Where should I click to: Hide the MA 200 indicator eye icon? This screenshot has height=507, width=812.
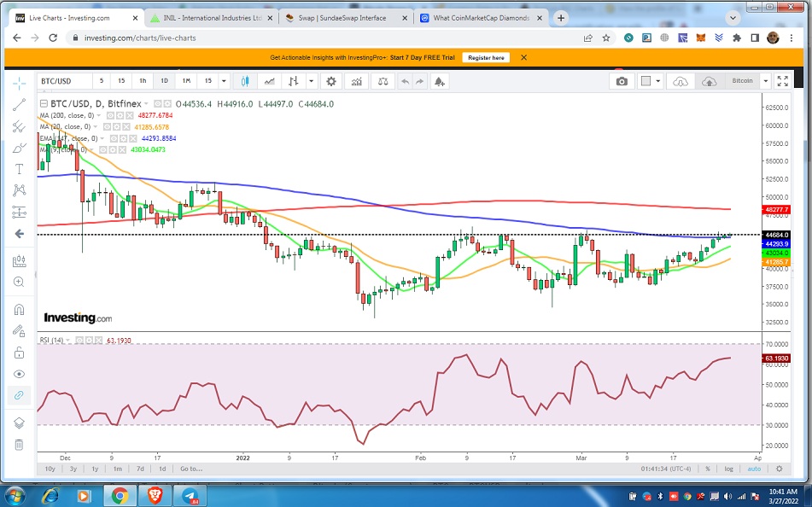tap(110, 115)
